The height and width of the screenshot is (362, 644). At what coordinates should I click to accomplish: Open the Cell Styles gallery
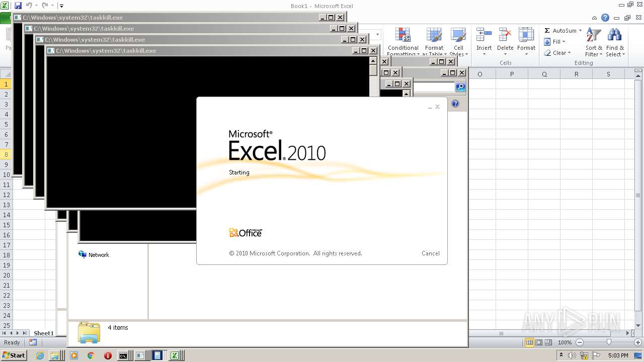(458, 41)
